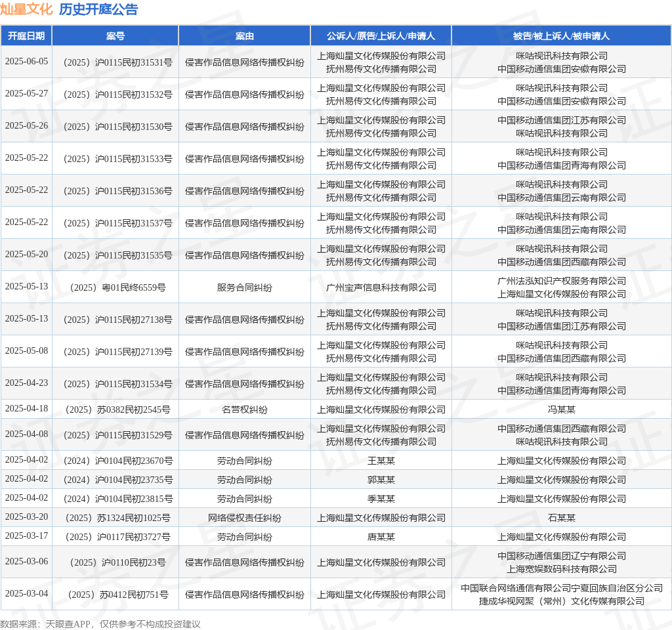This screenshot has height=630, width=672.
Task: Select case number 沪0115民初31530号
Action: click(118, 127)
